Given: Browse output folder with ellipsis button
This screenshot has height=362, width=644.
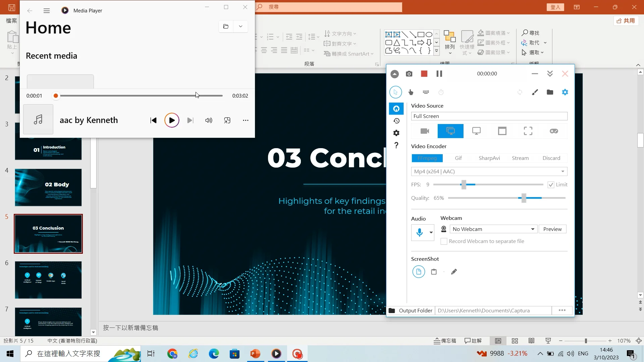Looking at the screenshot, I should 562,310.
